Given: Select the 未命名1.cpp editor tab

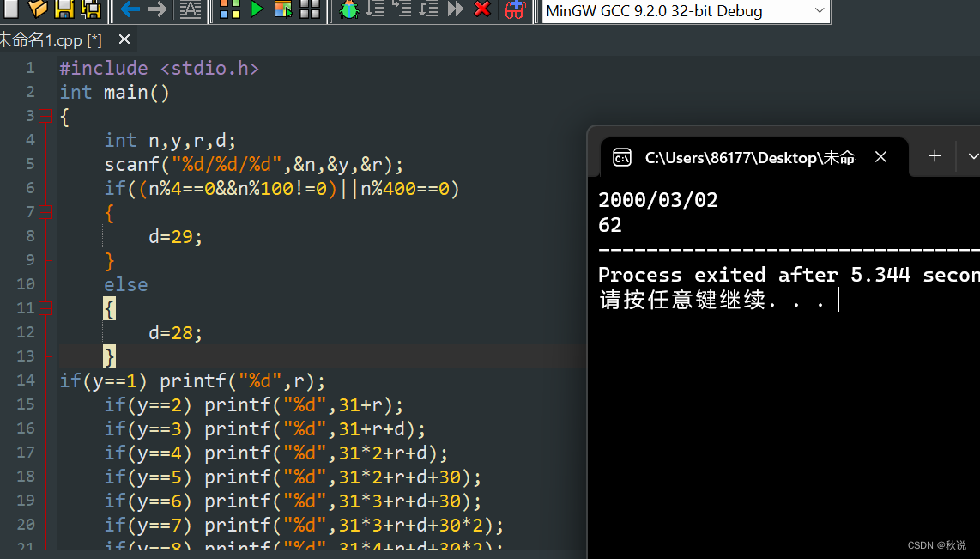Looking at the screenshot, I should (51, 40).
